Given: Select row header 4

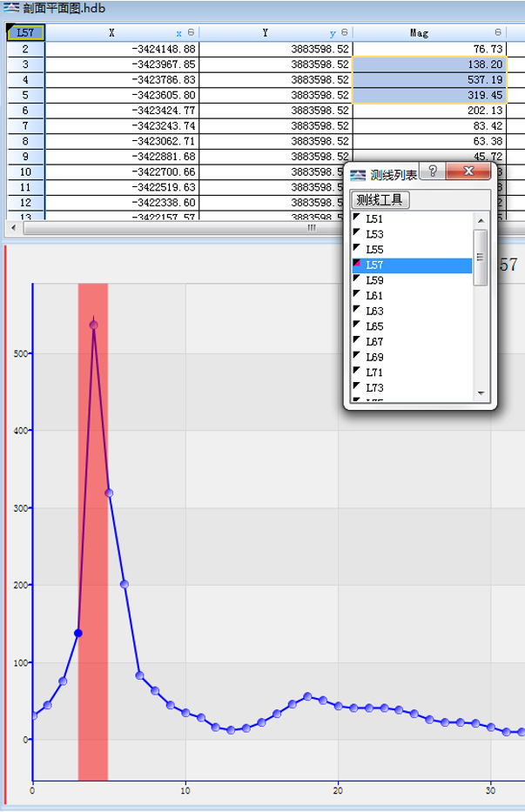Looking at the screenshot, I should coord(25,80).
